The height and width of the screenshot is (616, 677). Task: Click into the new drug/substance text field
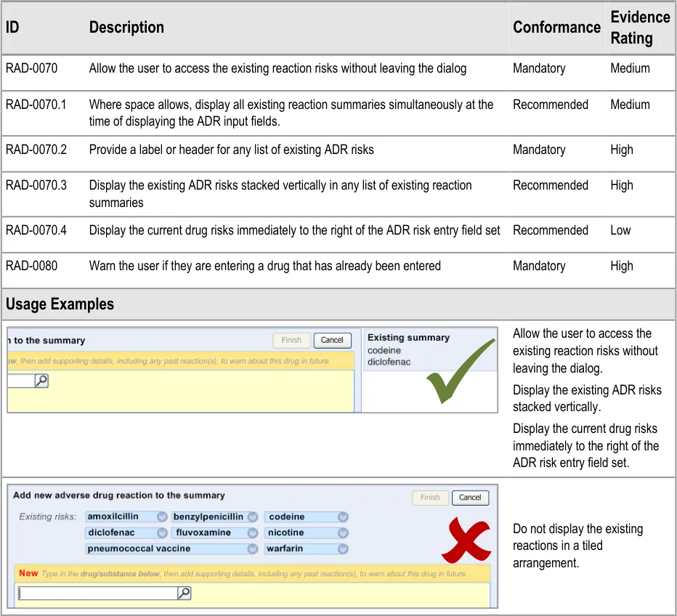(97, 593)
